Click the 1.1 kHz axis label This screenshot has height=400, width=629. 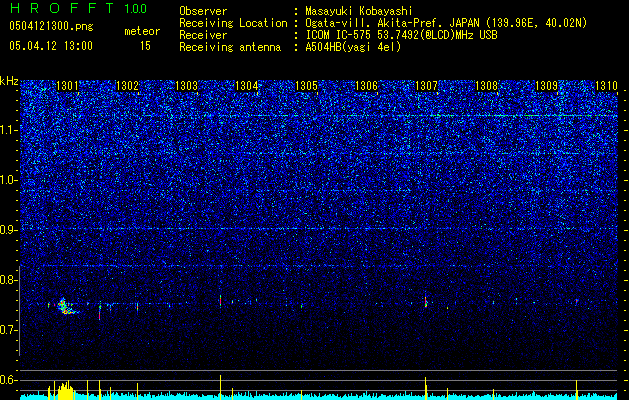tap(9, 130)
